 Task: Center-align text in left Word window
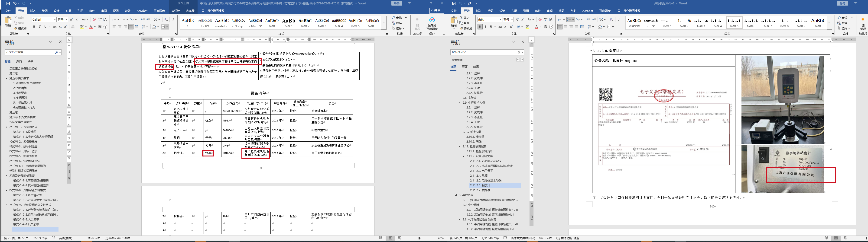coord(120,27)
